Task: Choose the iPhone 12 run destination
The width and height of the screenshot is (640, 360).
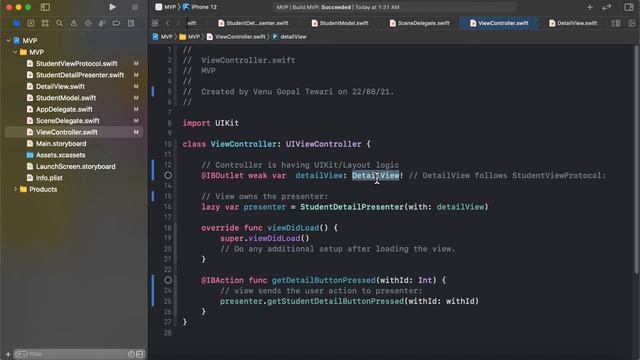Action: pos(200,7)
